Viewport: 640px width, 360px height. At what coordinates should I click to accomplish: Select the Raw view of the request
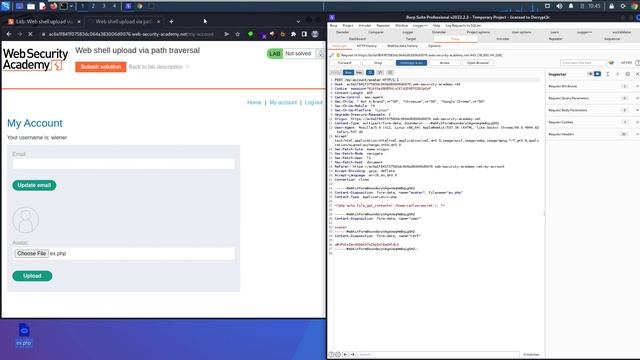[x=348, y=73]
